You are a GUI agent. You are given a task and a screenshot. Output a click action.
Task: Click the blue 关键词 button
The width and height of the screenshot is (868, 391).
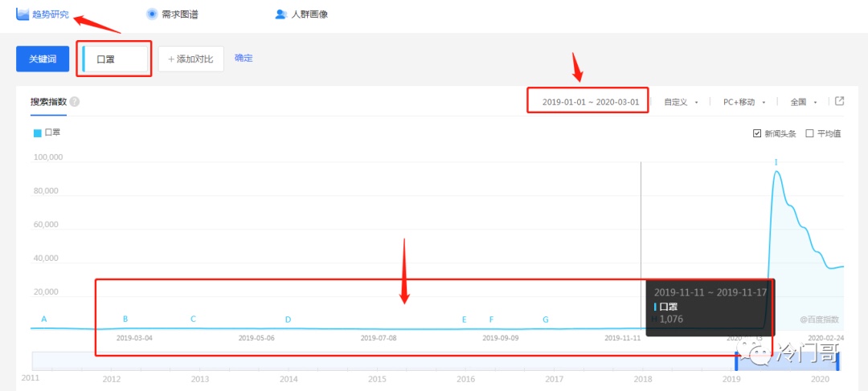click(x=43, y=59)
